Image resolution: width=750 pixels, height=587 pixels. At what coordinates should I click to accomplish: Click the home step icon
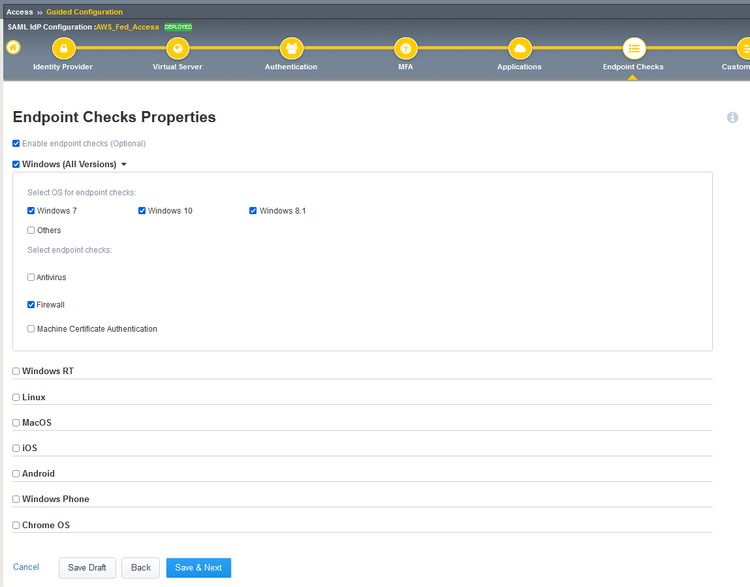[x=13, y=47]
